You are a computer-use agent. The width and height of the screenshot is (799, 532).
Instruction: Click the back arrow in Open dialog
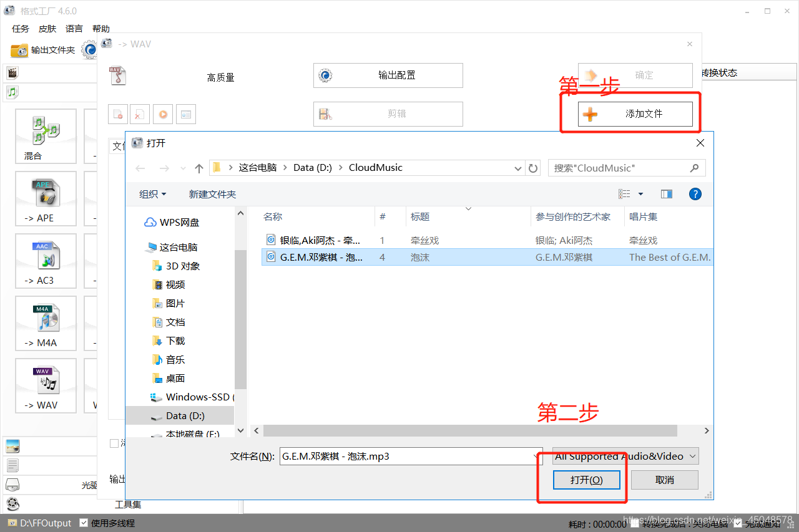(x=140, y=168)
